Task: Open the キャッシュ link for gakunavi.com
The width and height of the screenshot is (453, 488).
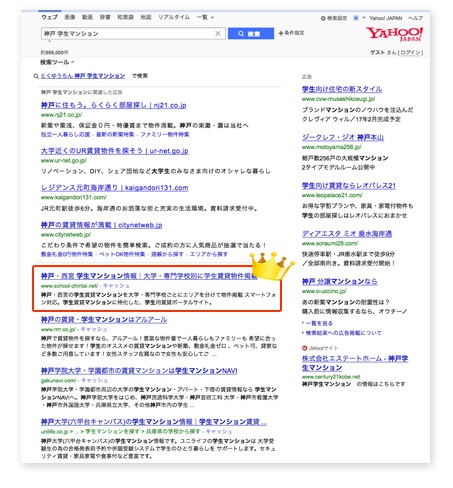Action: click(x=94, y=380)
